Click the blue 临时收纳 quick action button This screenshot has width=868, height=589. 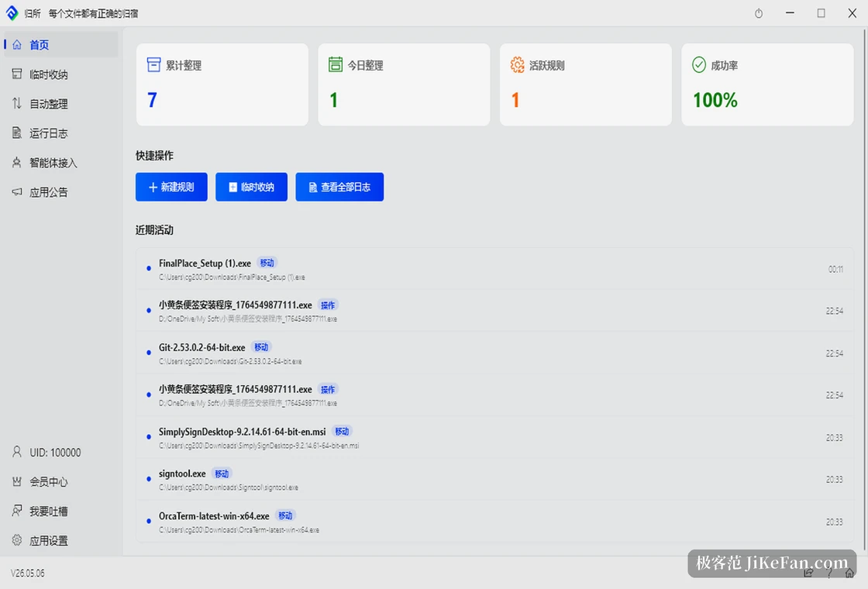tap(251, 187)
